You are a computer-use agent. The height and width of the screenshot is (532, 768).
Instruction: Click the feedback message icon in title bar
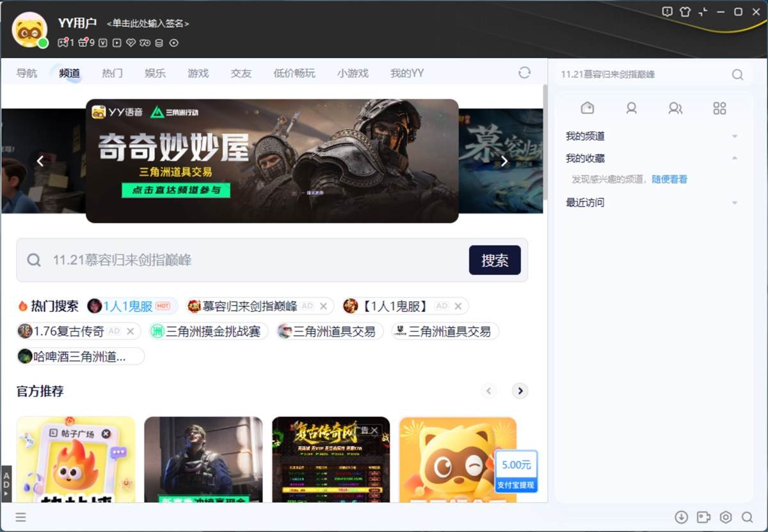(668, 12)
